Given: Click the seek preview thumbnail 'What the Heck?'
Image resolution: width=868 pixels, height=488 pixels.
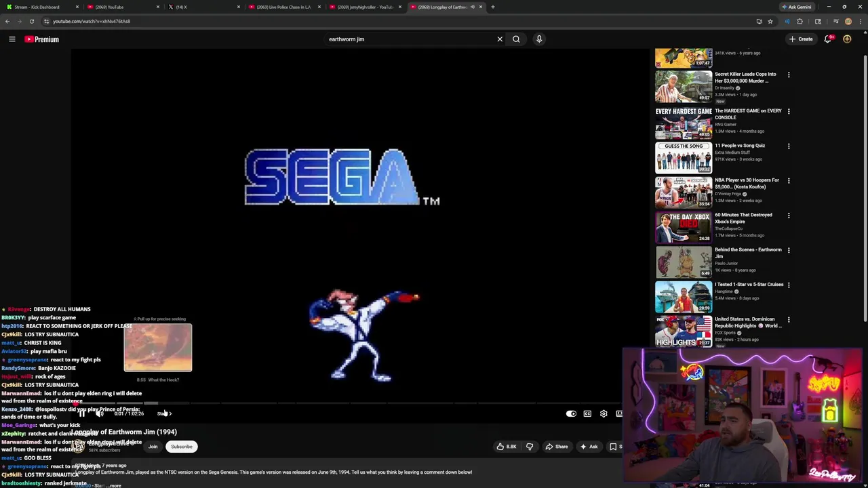Looking at the screenshot, I should [158, 348].
